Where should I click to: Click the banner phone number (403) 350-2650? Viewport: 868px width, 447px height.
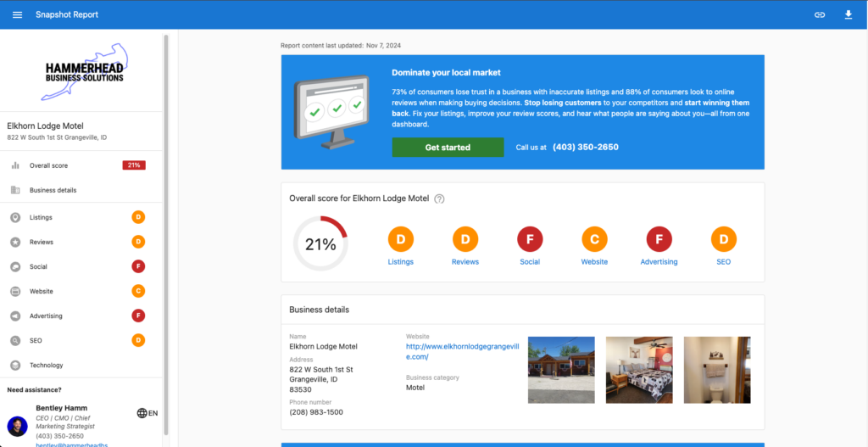(x=586, y=148)
